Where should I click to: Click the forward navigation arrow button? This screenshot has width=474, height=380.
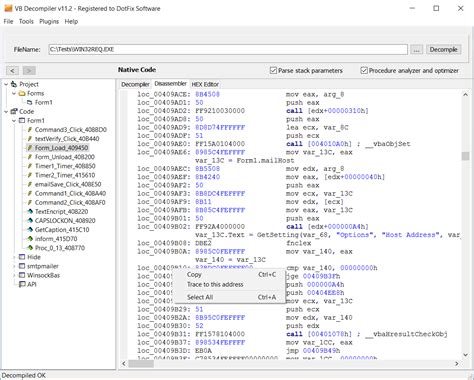[29, 71]
